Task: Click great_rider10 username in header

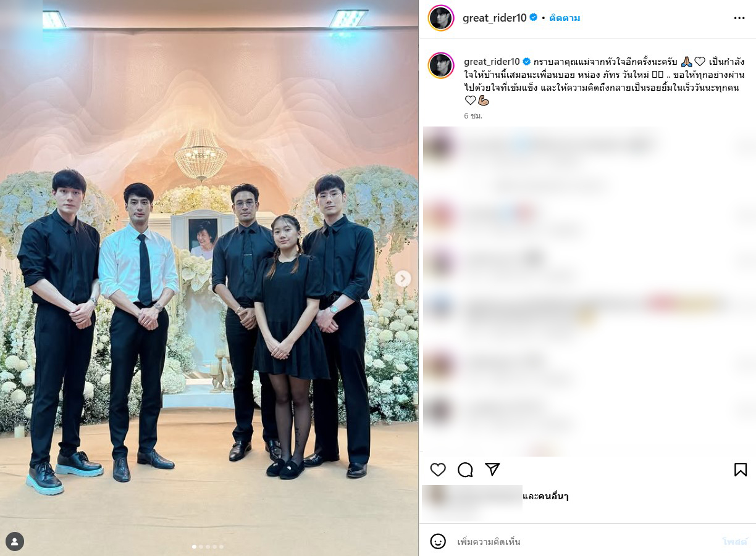Action: (495, 18)
